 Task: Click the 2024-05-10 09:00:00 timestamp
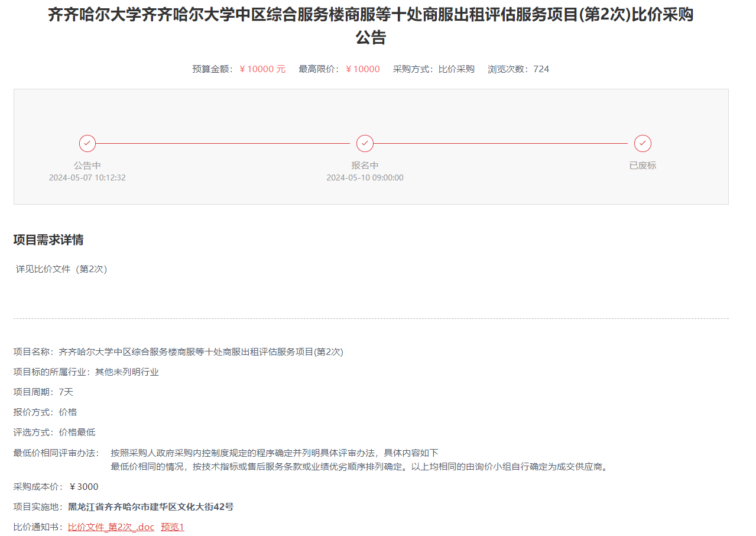tap(365, 177)
